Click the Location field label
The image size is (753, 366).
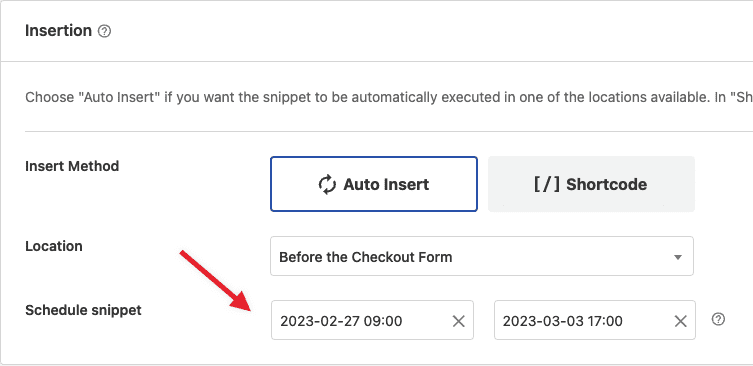click(54, 246)
